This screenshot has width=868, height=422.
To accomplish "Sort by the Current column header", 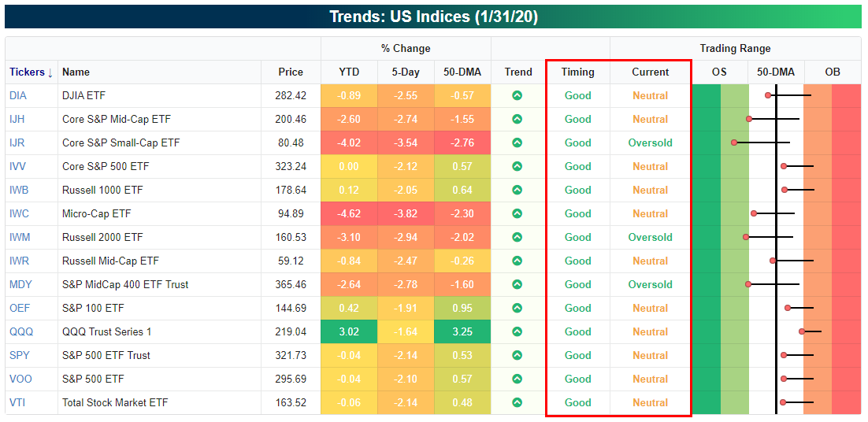I will point(651,72).
